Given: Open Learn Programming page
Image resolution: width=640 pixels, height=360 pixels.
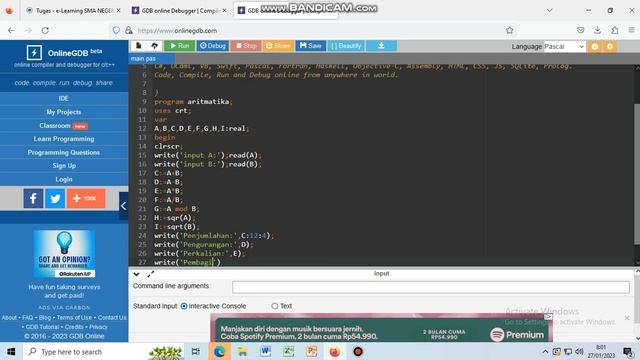Looking at the screenshot, I should [64, 139].
